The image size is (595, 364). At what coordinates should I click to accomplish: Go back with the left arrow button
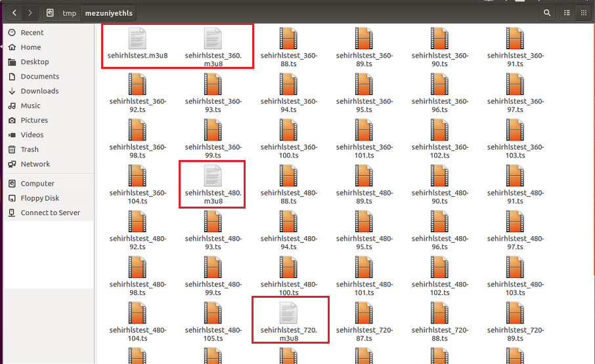14,13
